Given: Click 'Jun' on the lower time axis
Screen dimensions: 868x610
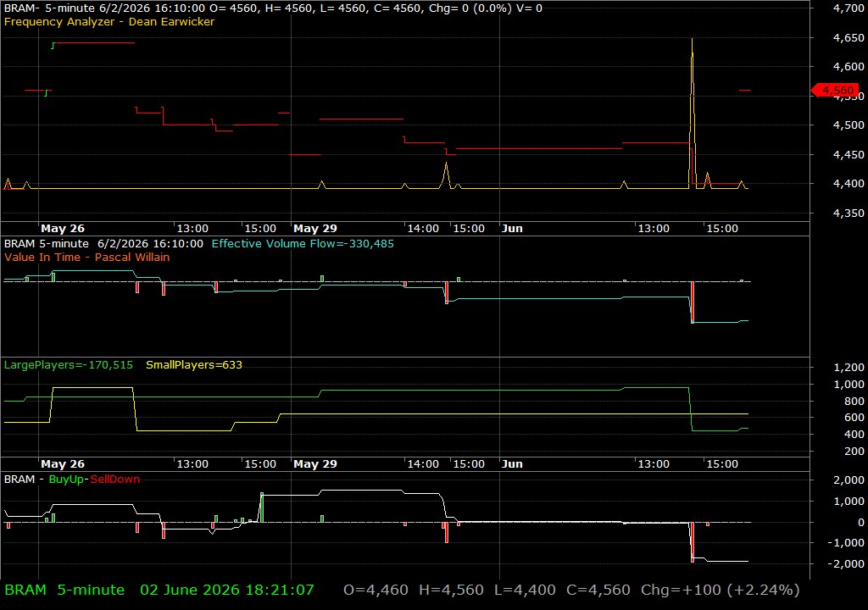Looking at the screenshot, I should (x=512, y=464).
